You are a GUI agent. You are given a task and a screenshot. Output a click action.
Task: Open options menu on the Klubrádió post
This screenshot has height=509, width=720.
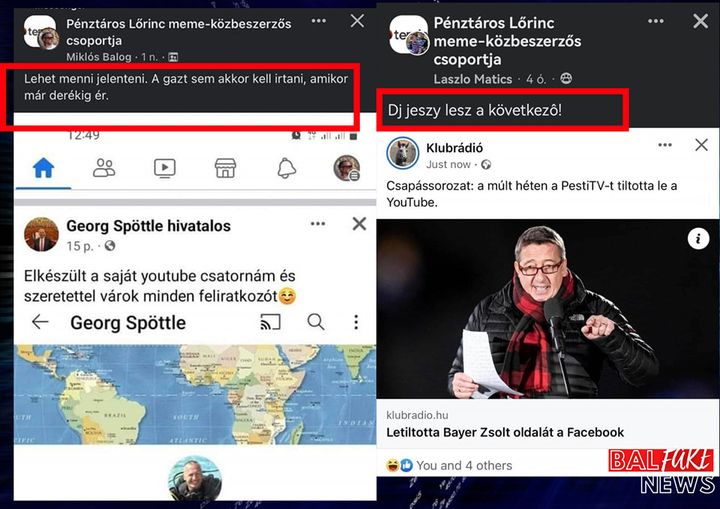pos(665,145)
